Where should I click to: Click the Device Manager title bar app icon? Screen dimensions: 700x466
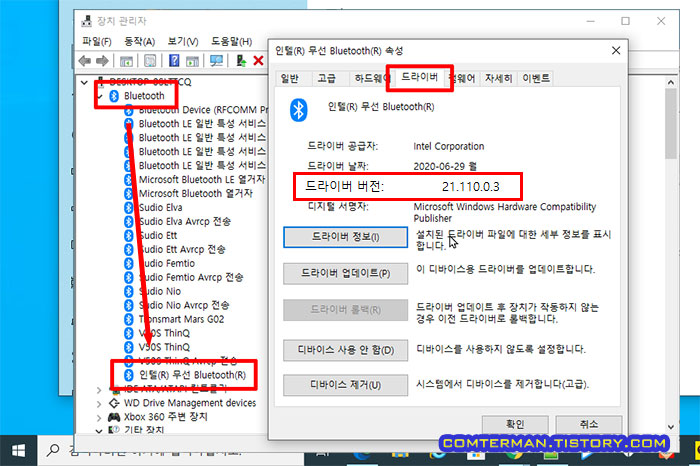point(87,21)
